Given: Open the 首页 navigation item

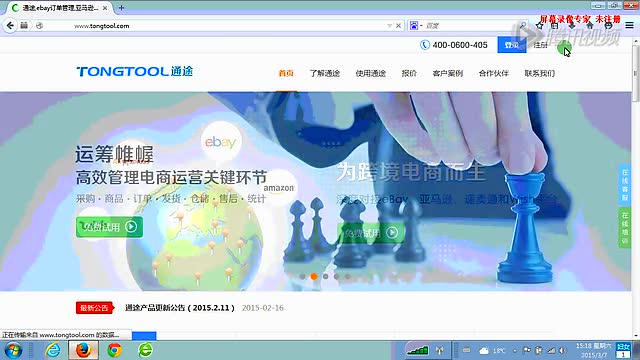Looking at the screenshot, I should [286, 73].
